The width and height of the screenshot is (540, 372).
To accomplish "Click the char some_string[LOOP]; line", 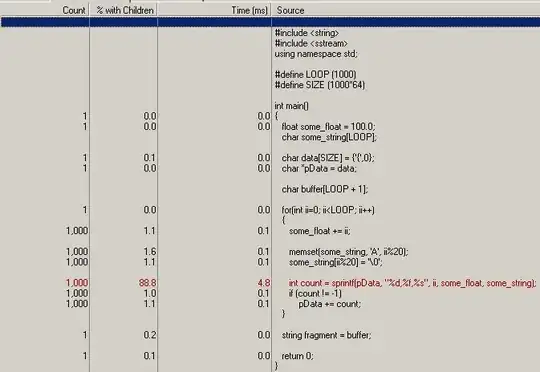I will pos(329,137).
